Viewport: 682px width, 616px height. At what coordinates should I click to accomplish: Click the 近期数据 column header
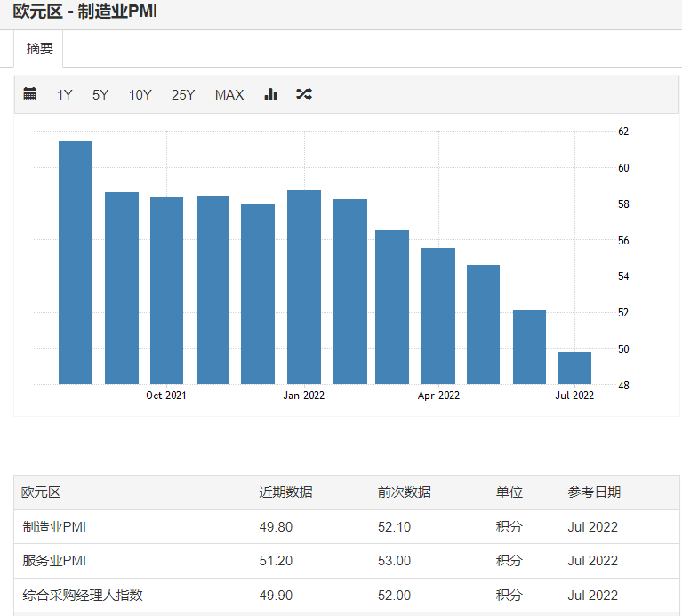(285, 492)
